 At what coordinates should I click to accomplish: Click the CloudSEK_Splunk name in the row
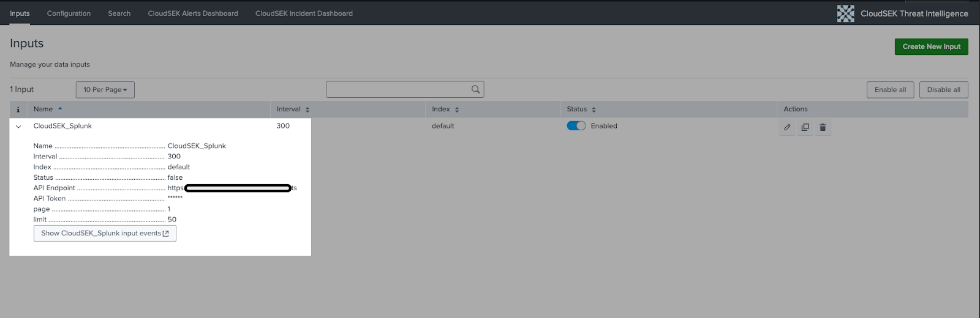(x=62, y=126)
